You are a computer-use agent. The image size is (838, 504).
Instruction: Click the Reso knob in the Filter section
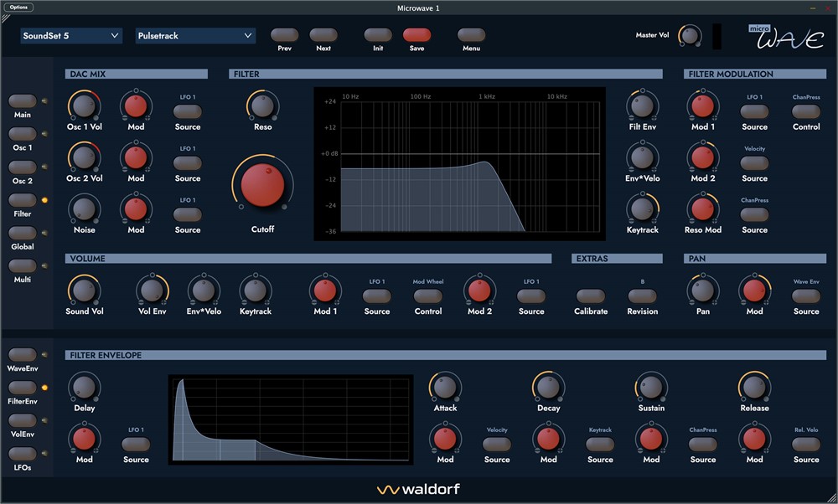pyautogui.click(x=262, y=105)
